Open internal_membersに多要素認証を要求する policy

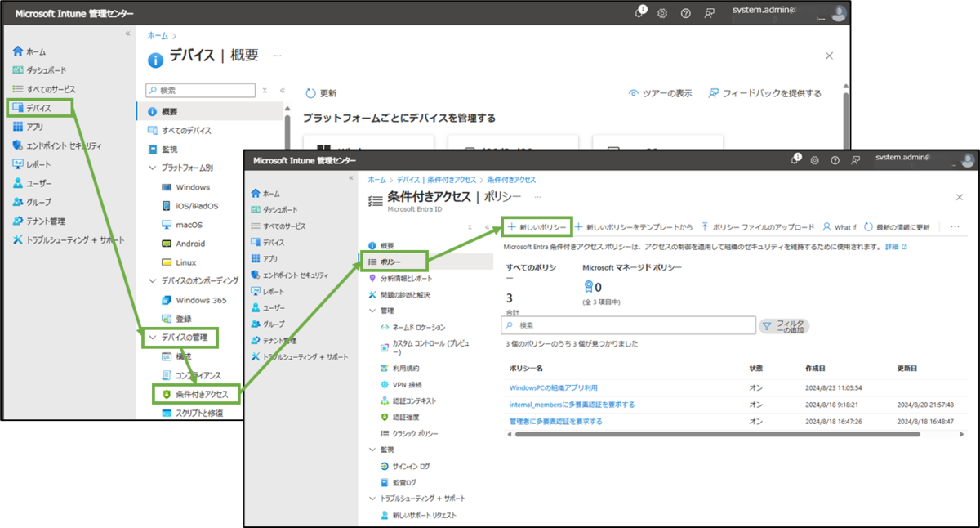pos(572,405)
